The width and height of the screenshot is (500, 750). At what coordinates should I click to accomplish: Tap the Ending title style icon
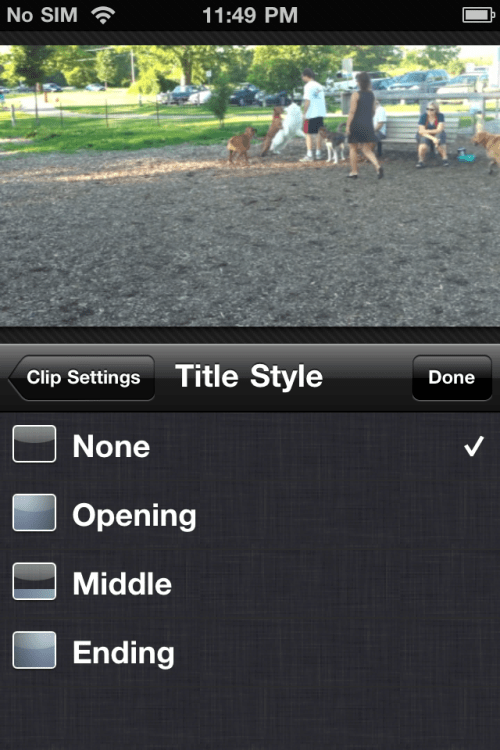(34, 650)
